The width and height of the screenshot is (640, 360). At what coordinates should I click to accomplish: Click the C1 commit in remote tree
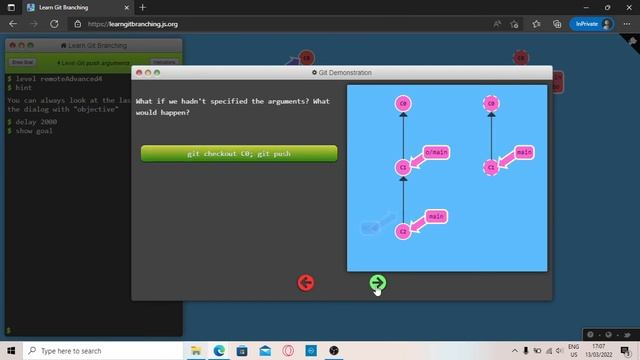(x=491, y=167)
